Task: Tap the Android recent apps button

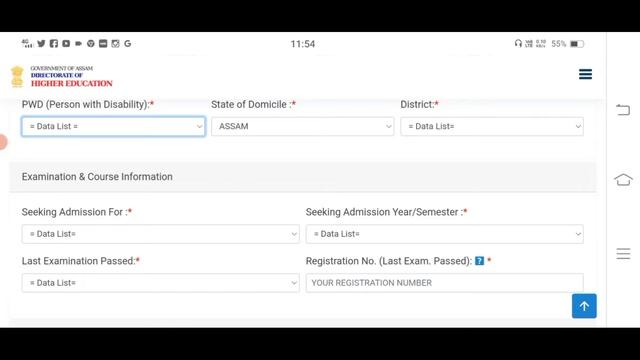Action: [x=623, y=253]
